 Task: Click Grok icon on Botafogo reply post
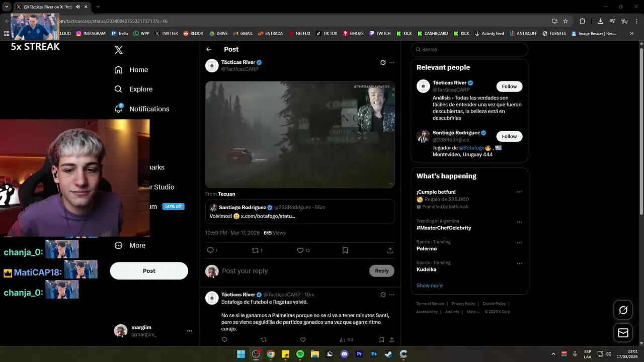tap(383, 295)
